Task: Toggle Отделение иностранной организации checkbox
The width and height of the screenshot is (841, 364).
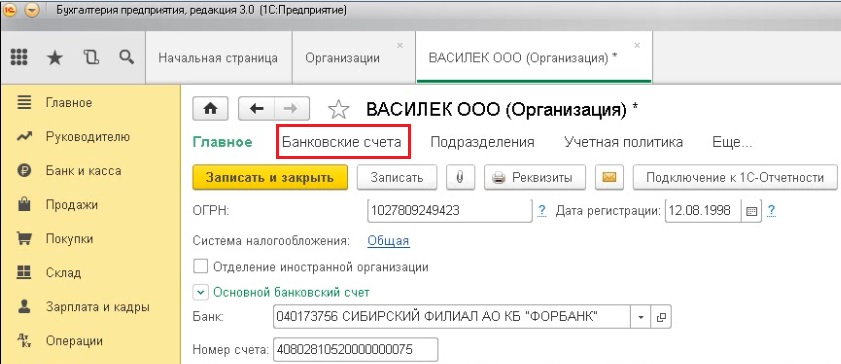Action: point(201,266)
